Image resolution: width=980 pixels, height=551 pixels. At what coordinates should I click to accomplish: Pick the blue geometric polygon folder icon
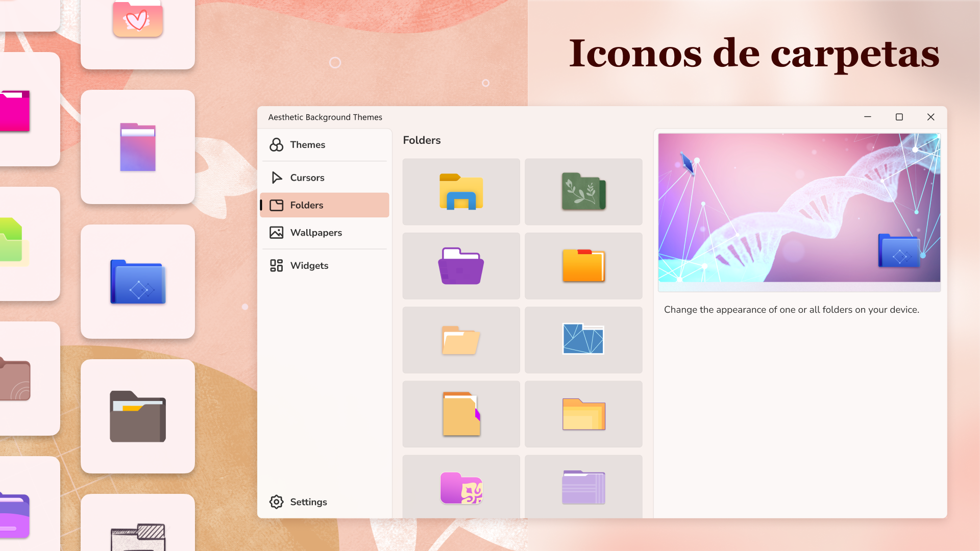[x=583, y=340]
